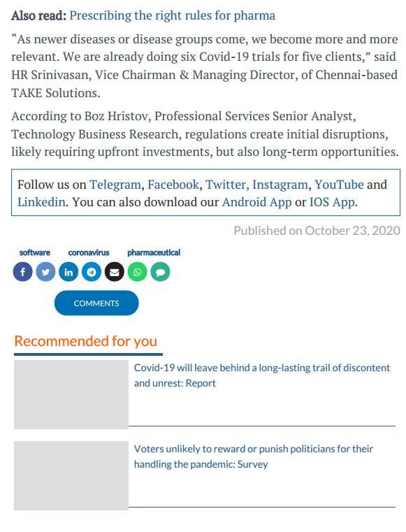Select the software tag
This screenshot has width=406, height=532.
click(35, 252)
